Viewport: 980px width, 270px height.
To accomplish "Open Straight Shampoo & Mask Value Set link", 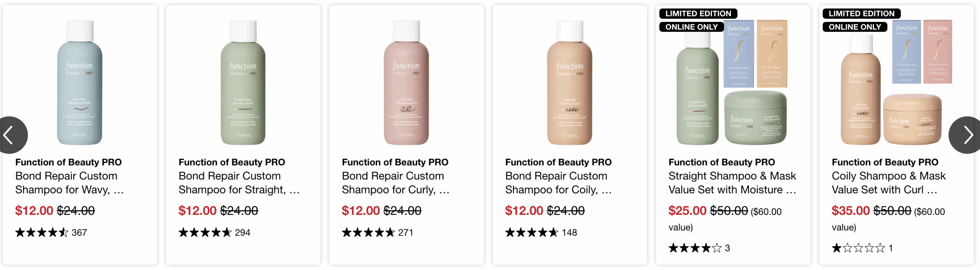I will [732, 176].
